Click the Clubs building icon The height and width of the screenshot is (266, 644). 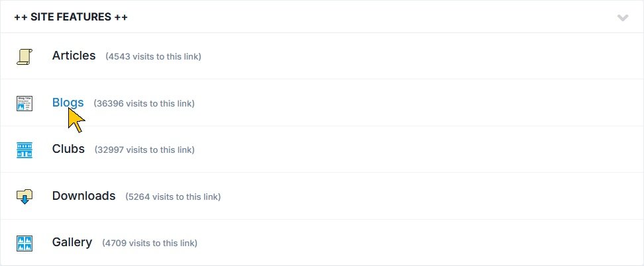point(25,150)
